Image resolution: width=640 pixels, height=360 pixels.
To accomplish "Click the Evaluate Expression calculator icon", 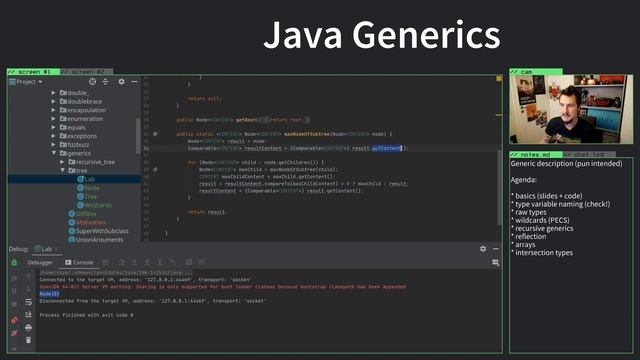I will (189, 262).
